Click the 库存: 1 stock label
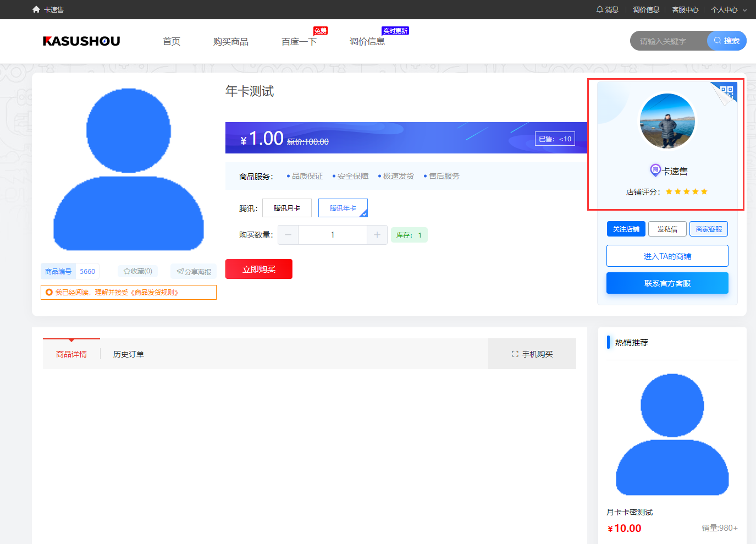Image resolution: width=756 pixels, height=544 pixels. point(409,235)
